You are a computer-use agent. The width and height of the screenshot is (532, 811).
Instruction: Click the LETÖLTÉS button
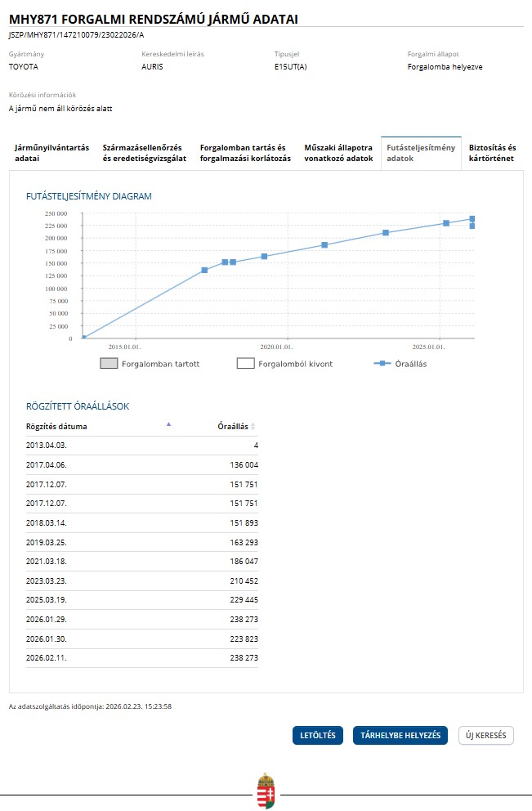[x=317, y=736]
